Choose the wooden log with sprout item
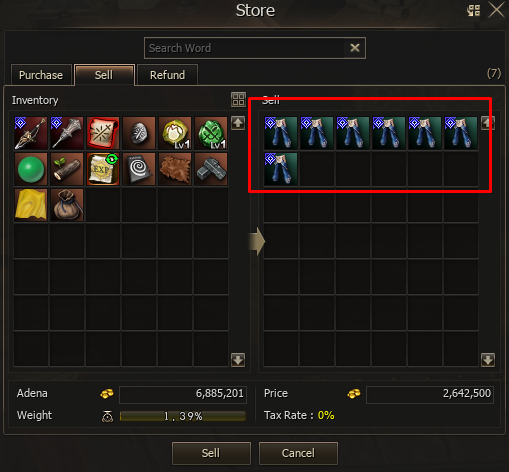This screenshot has width=509, height=472. coord(67,169)
